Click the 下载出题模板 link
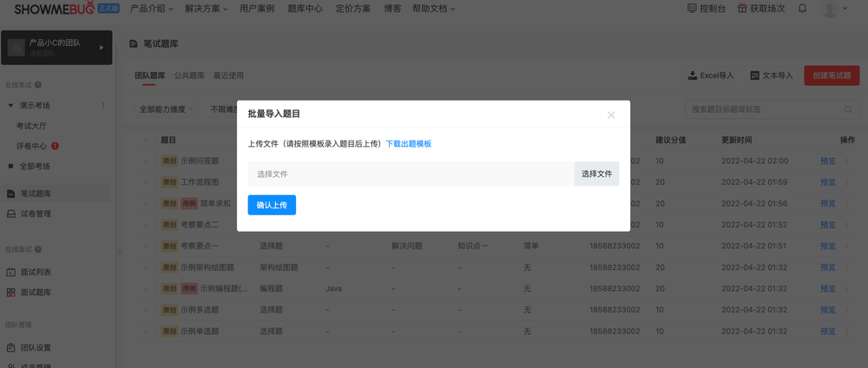 tap(408, 144)
